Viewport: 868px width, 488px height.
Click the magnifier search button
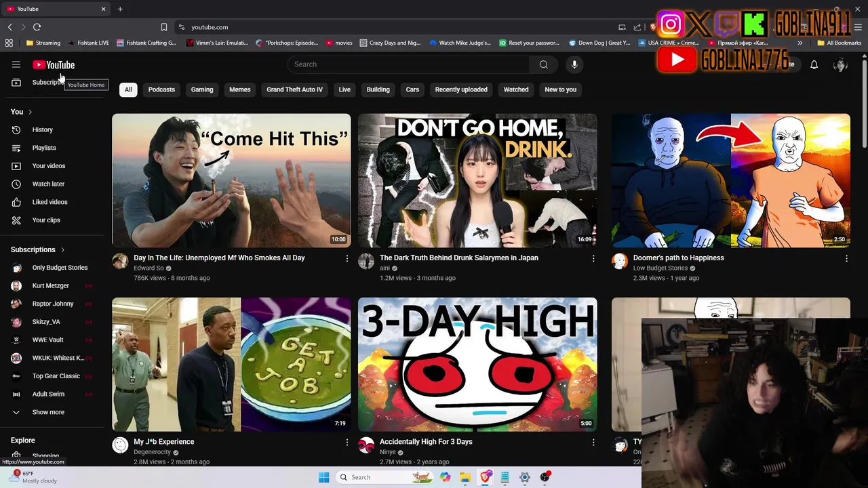(544, 64)
